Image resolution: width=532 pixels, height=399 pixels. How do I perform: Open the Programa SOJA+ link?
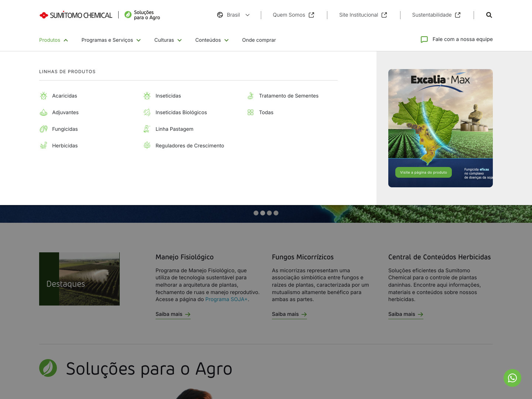[x=226, y=299]
